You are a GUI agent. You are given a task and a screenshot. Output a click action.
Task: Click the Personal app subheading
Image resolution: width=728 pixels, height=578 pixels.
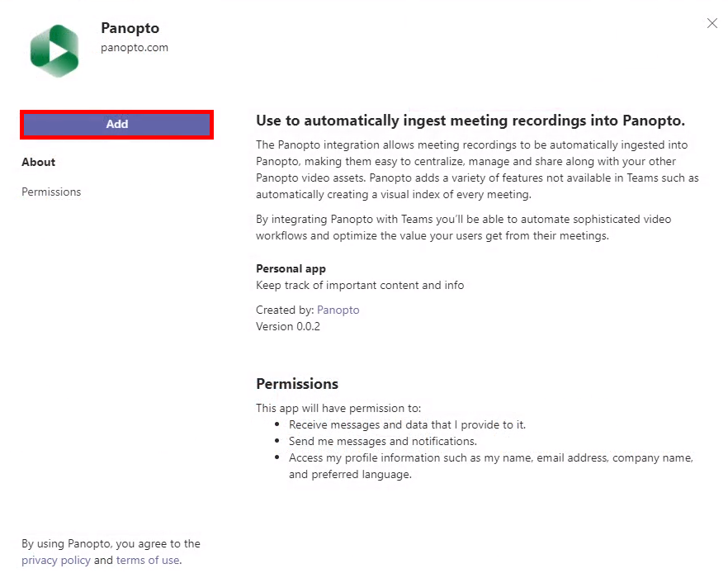pos(291,268)
